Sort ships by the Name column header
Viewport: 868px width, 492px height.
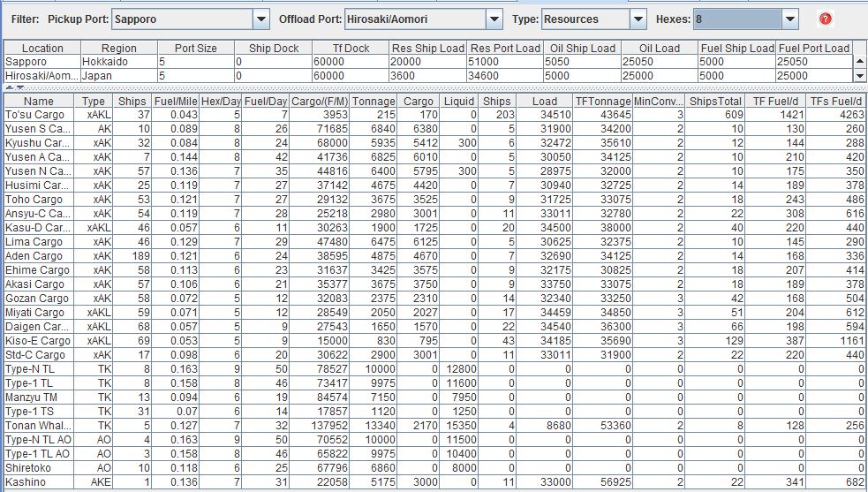[x=39, y=101]
